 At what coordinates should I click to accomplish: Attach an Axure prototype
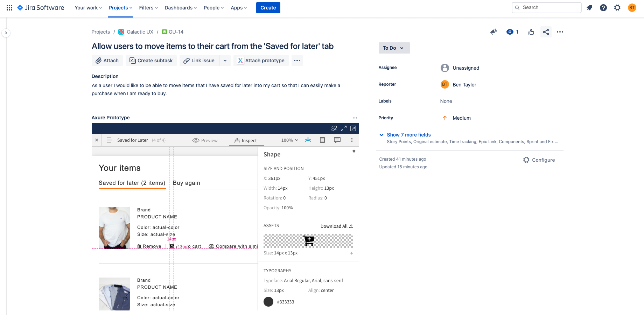[x=261, y=61]
